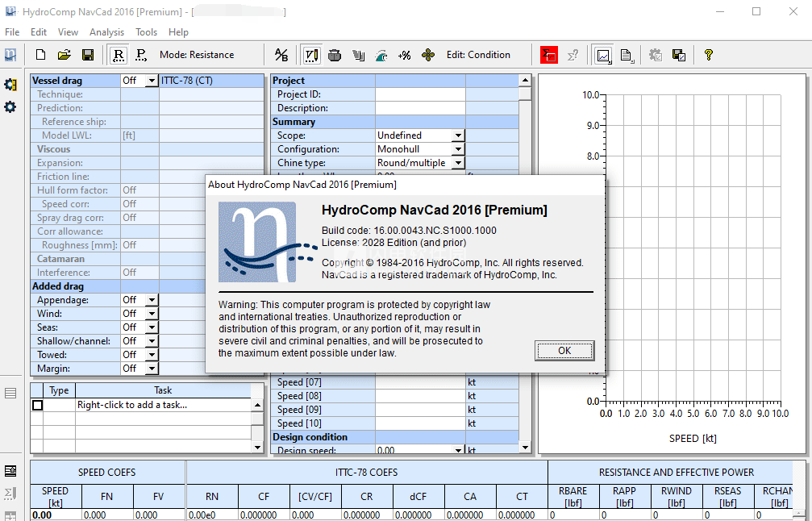Open Shallow/channel Off dropdown

coord(152,341)
